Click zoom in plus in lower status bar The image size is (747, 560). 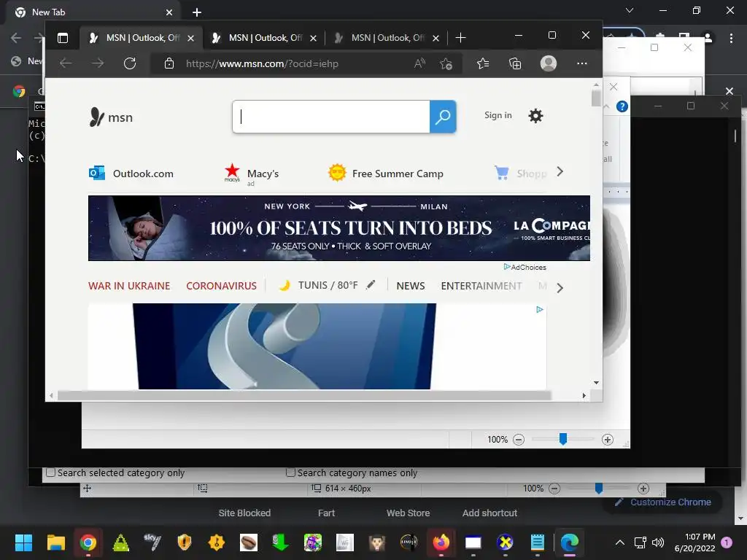[643, 489]
